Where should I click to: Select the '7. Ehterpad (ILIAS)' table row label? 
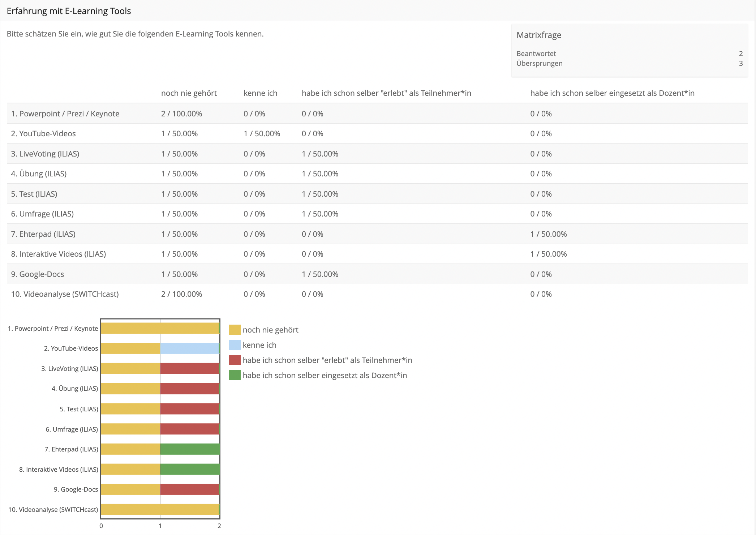point(43,234)
